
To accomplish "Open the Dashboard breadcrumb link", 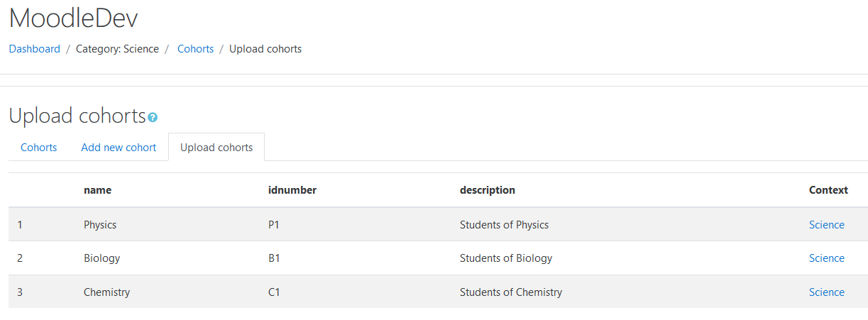I will 34,49.
